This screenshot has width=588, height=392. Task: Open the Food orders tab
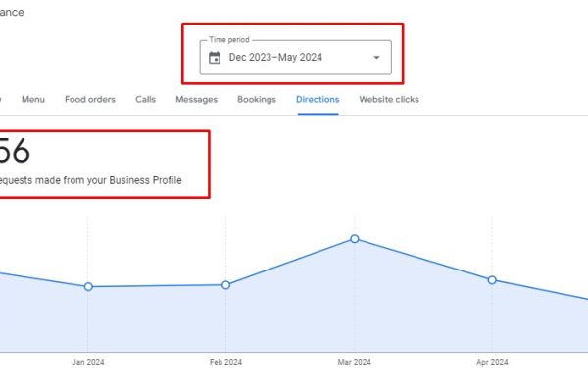click(90, 99)
